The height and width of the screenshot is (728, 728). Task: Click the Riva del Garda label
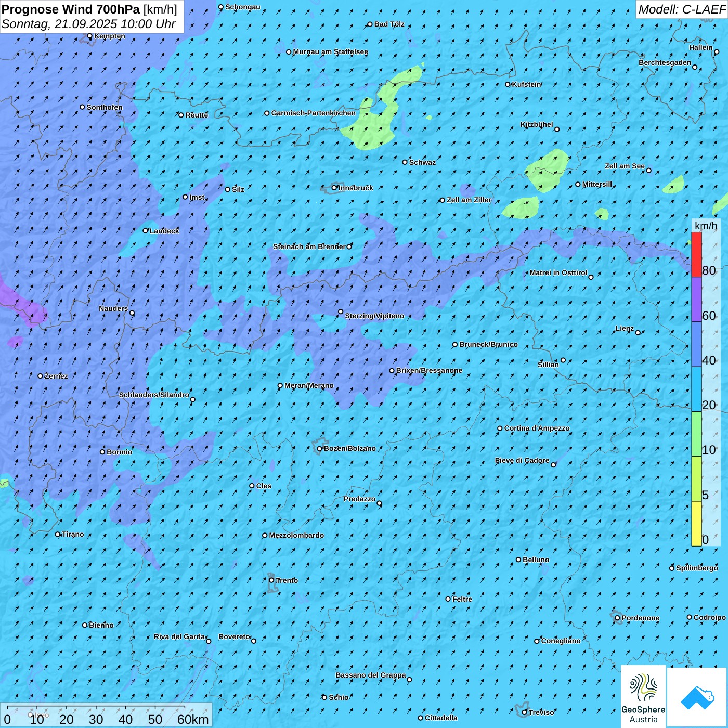click(x=179, y=636)
